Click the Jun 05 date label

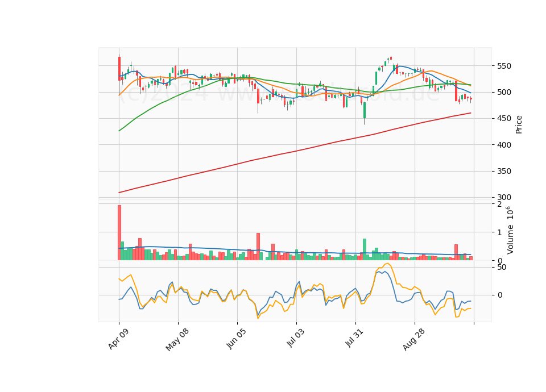click(236, 339)
